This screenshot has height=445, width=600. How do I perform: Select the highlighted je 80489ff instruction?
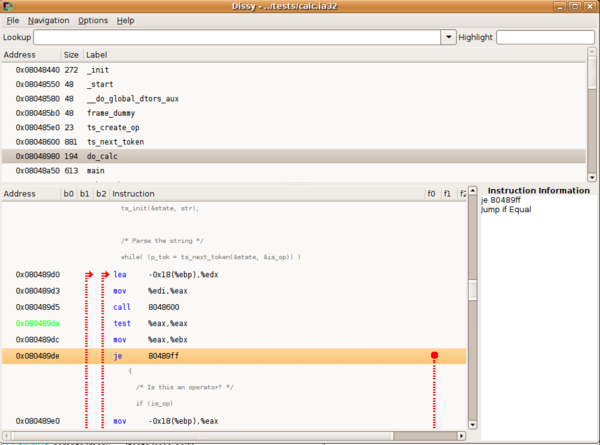(234, 356)
